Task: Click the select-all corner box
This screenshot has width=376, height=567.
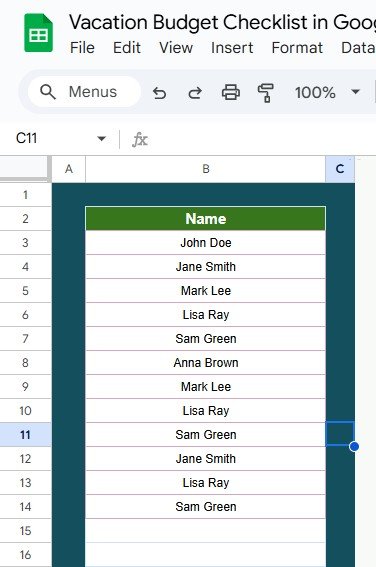Action: click(x=25, y=168)
